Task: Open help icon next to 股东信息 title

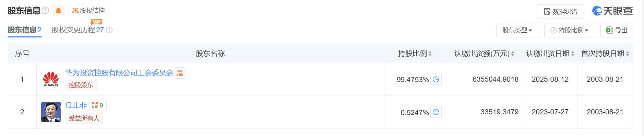Action: 45,11
